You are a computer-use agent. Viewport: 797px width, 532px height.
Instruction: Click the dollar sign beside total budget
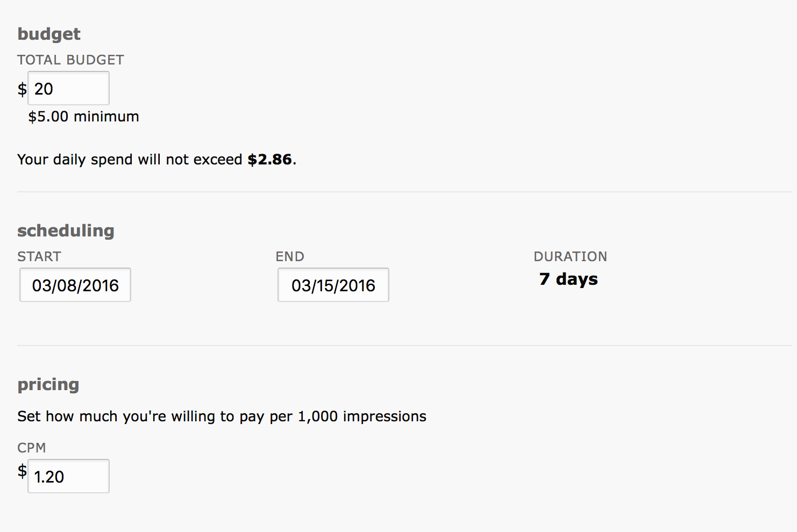click(x=22, y=89)
